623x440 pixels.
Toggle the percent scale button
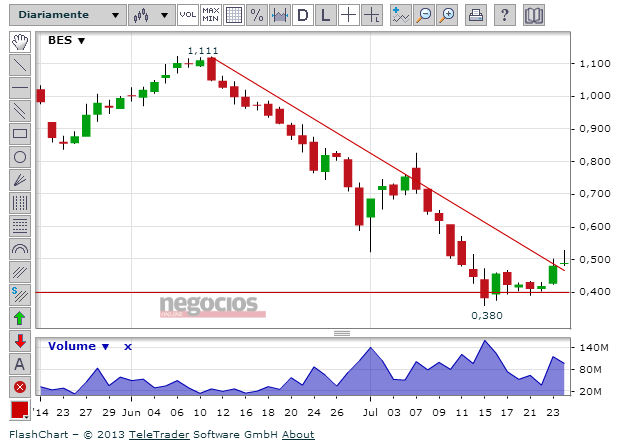(x=257, y=15)
